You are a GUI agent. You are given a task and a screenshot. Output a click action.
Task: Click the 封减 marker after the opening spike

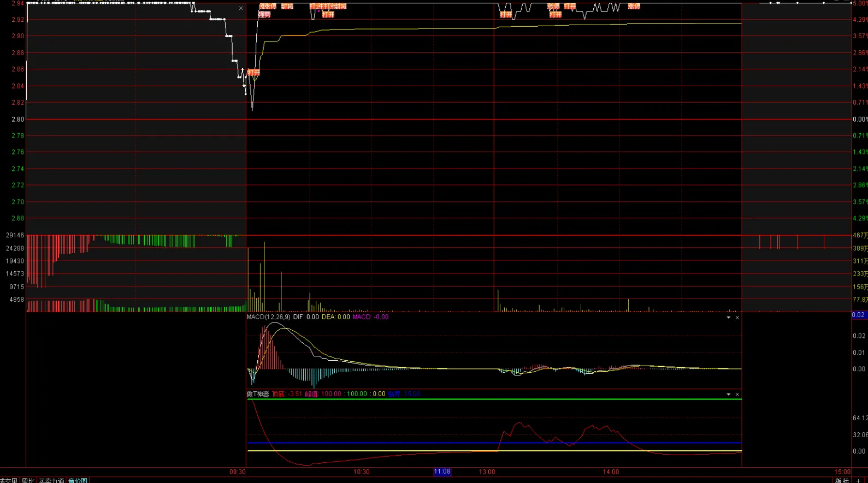tap(287, 6)
